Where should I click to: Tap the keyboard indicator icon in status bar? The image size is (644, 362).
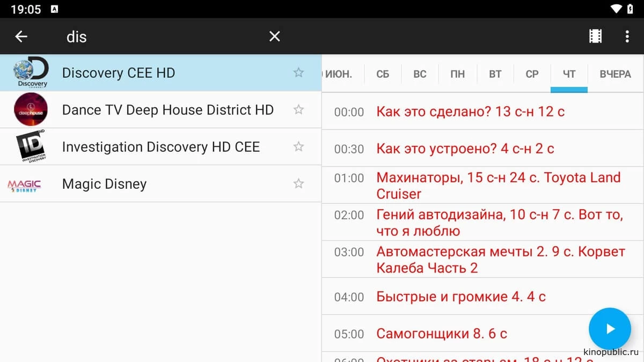pos(54,9)
